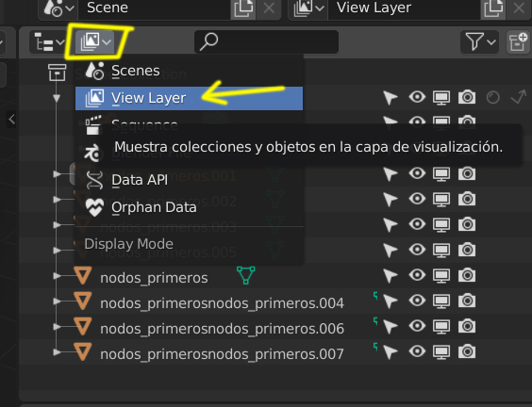The image size is (532, 407).
Task: Click the Scene name field
Action: [155, 8]
